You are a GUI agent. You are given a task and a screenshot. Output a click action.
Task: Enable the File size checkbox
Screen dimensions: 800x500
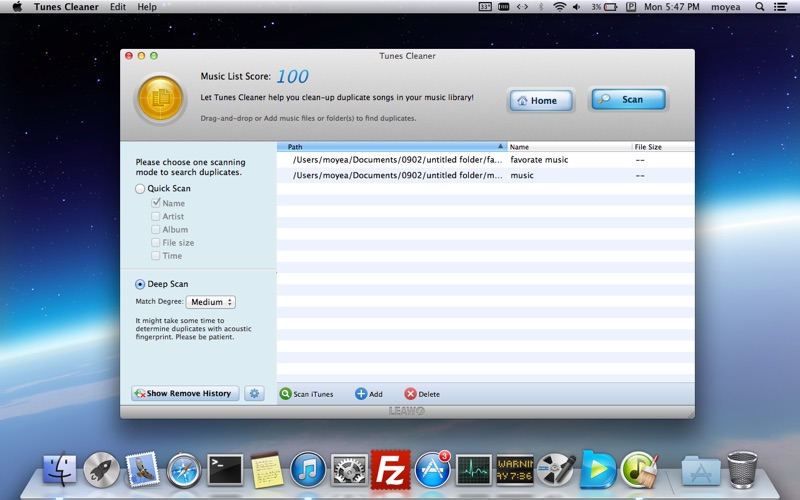pyautogui.click(x=155, y=242)
